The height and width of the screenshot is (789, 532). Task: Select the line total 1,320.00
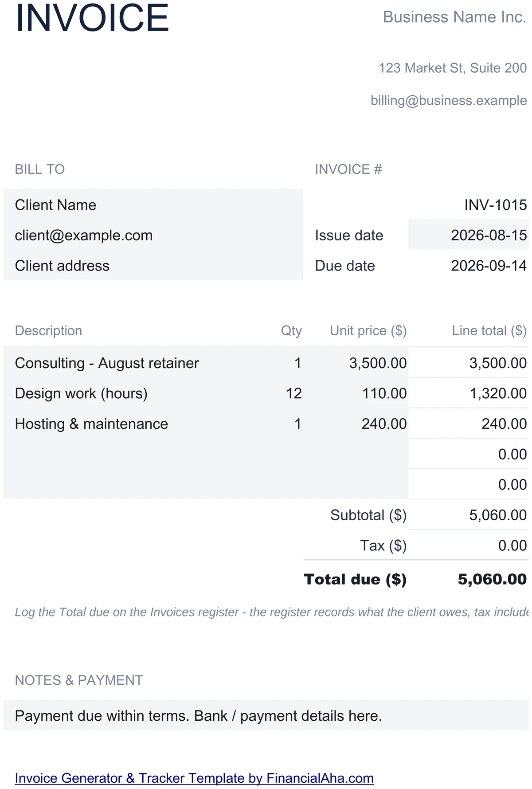point(498,393)
